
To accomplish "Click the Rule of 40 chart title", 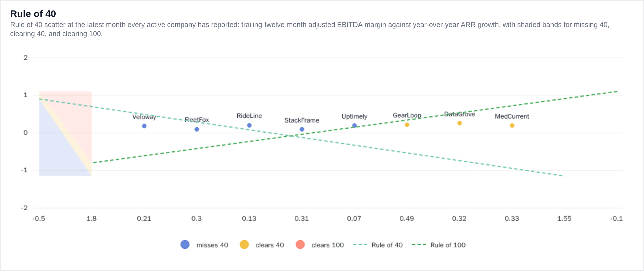I will (33, 14).
